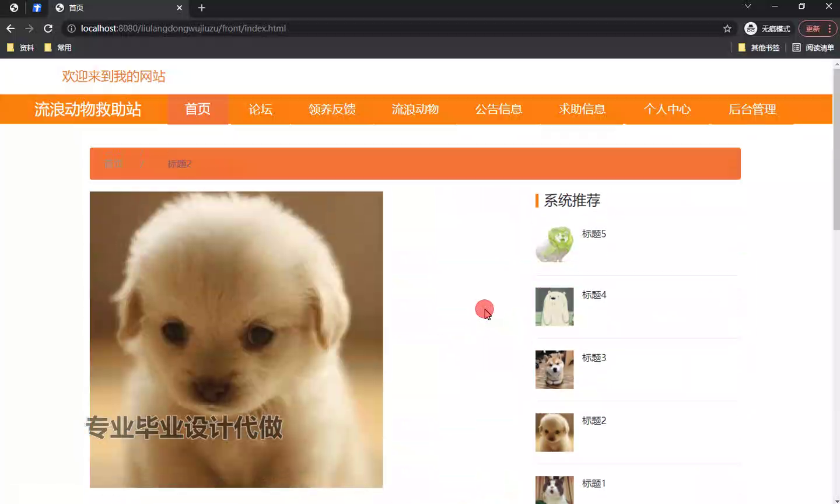Open the Chrome three-dot menu
840x504 pixels.
pos(829,29)
